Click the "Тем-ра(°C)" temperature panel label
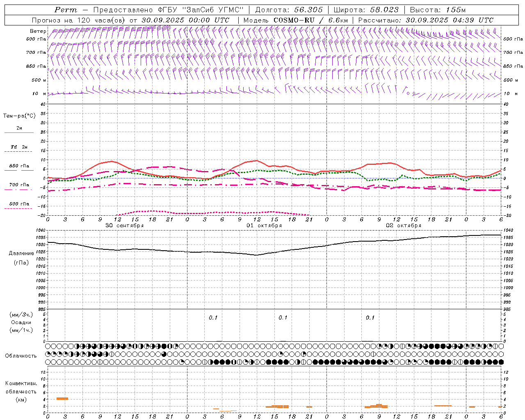This screenshot has width=525, height=420. pos(19,116)
